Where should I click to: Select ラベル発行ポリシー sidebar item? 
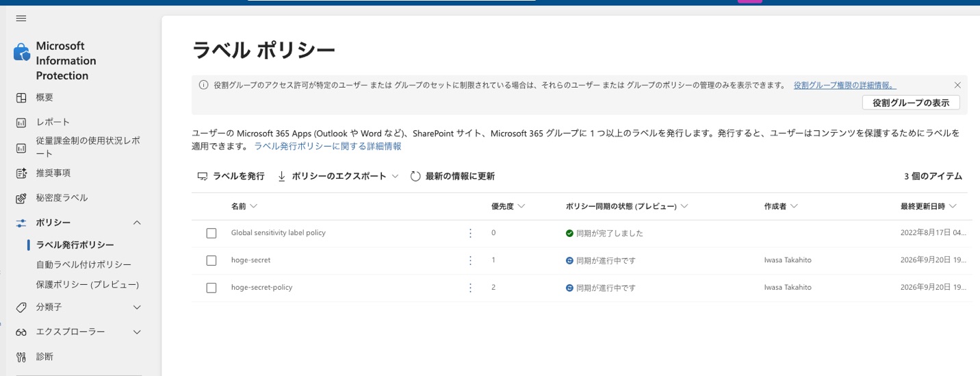[x=75, y=245]
